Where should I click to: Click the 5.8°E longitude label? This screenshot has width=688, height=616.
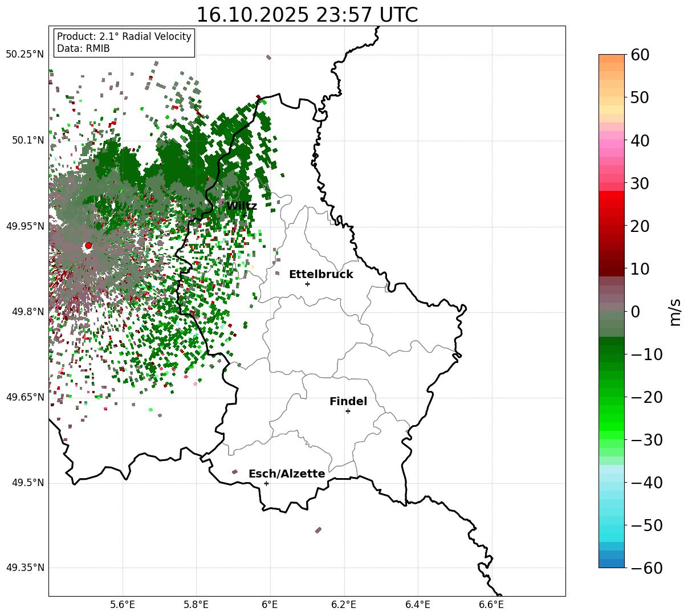click(196, 604)
